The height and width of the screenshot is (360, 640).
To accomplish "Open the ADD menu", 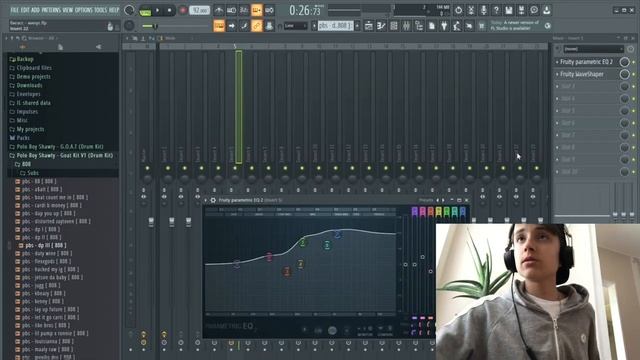I will (x=36, y=10).
